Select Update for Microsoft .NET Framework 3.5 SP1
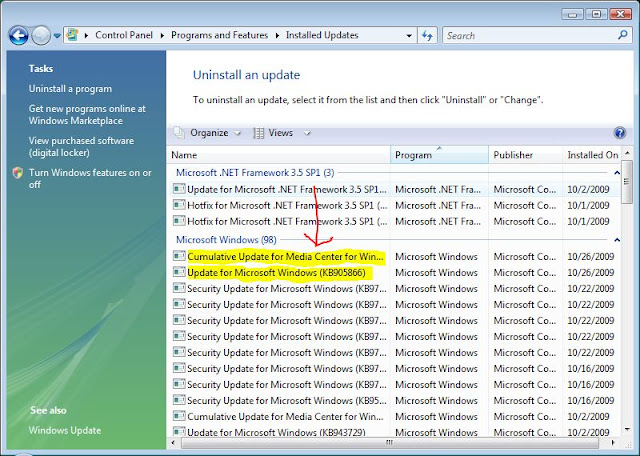The width and height of the screenshot is (640, 456). coord(287,189)
